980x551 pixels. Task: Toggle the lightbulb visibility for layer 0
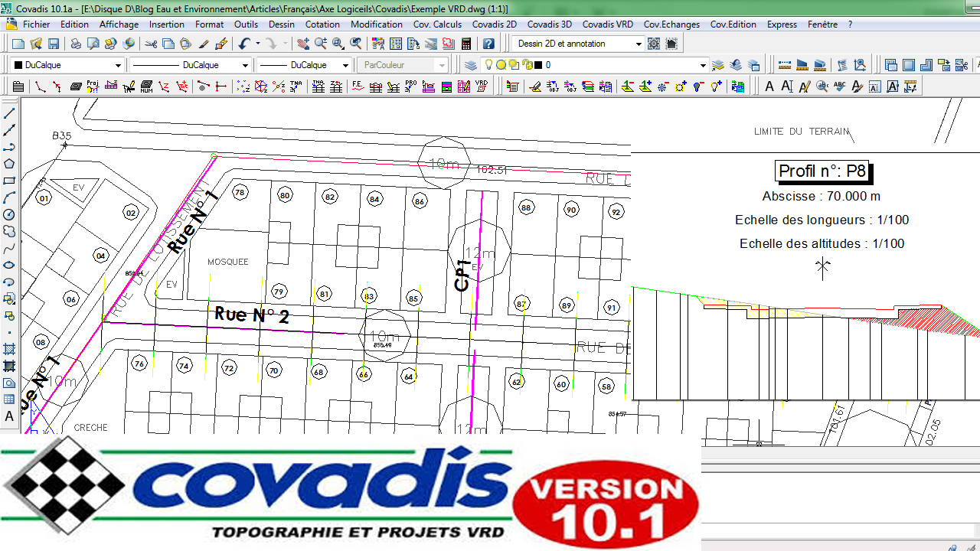(x=488, y=64)
